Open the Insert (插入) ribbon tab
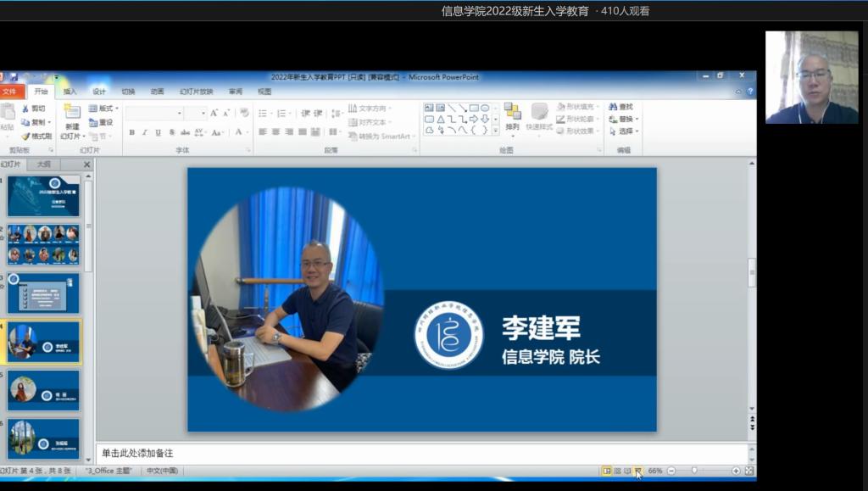 click(70, 92)
